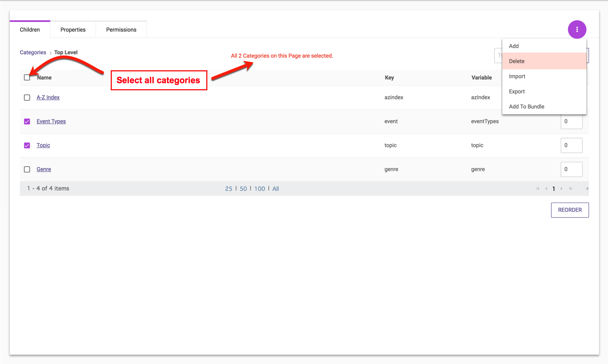Viewport: 608px width, 364px height.
Task: Click the purple three-dot actions menu button
Action: click(x=577, y=29)
